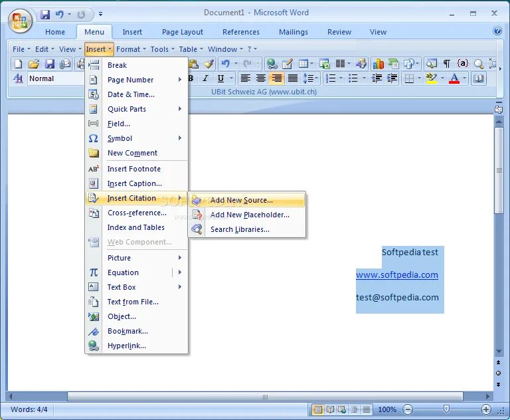Create a new blank document
The height and width of the screenshot is (420, 510).
point(19,64)
